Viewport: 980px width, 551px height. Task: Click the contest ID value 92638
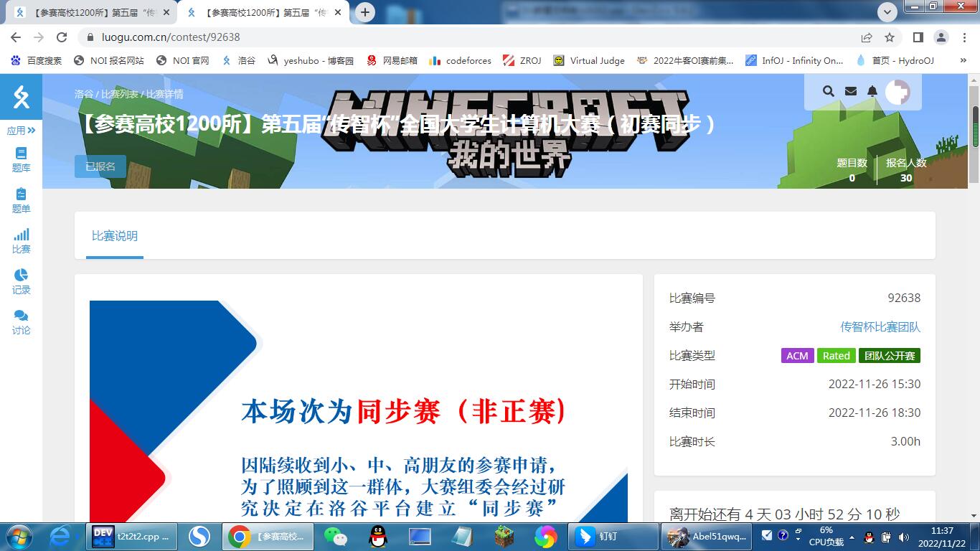click(x=904, y=298)
